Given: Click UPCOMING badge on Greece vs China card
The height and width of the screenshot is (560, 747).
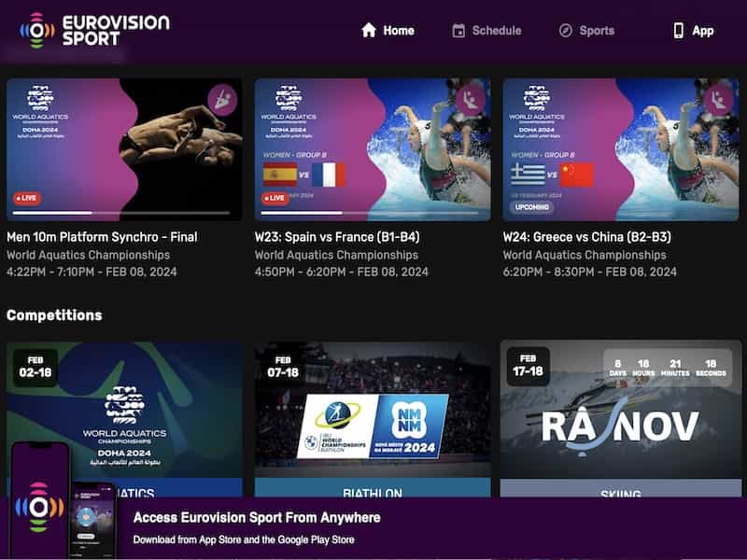Looking at the screenshot, I should 531,207.
